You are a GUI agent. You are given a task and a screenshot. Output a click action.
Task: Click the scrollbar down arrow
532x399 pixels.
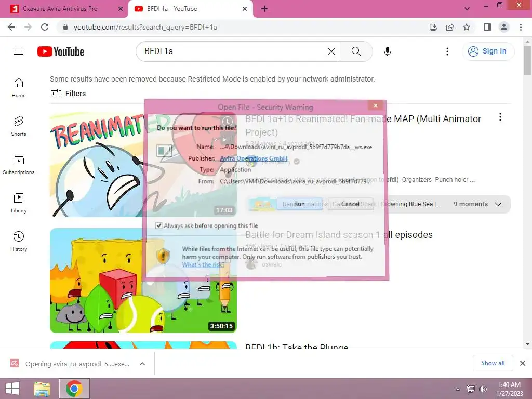pyautogui.click(x=527, y=344)
